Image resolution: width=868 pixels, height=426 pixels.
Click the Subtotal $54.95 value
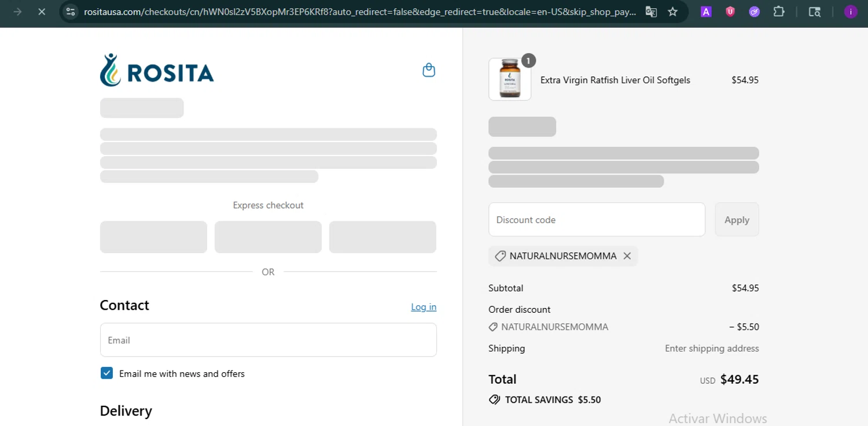point(745,288)
